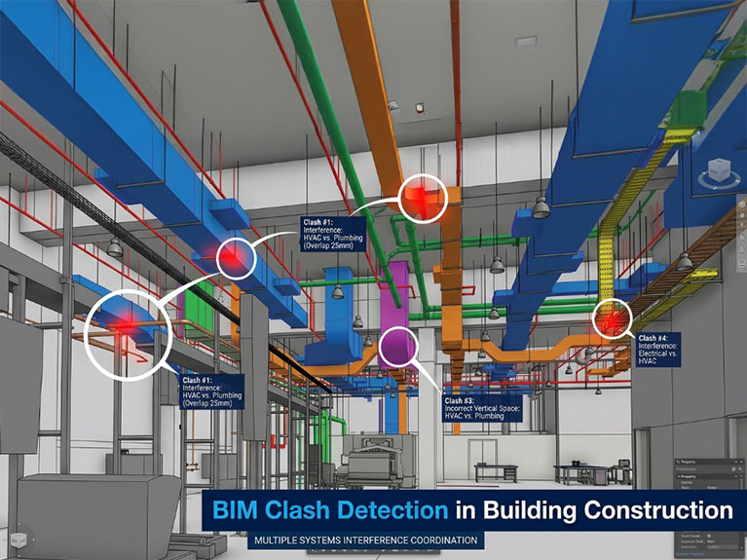Viewport: 747px width, 560px height.
Task: Click the blue link at the Property panel bottom
Action: pos(690,554)
